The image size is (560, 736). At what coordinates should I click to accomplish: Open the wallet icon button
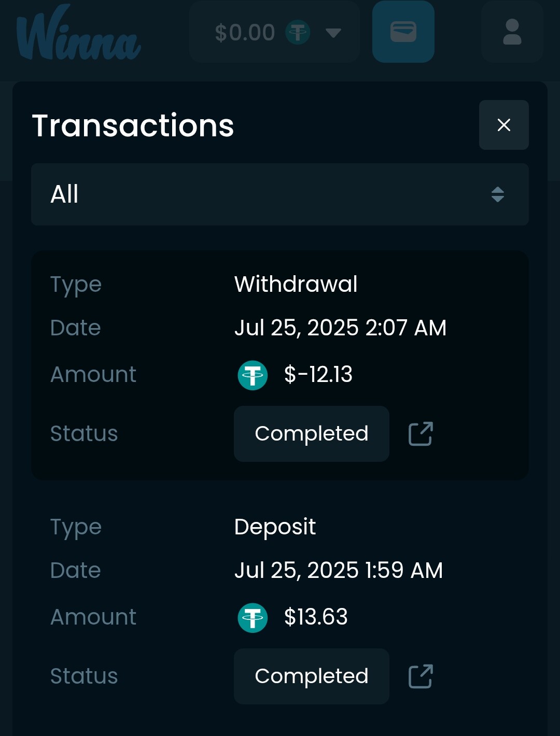coord(403,32)
